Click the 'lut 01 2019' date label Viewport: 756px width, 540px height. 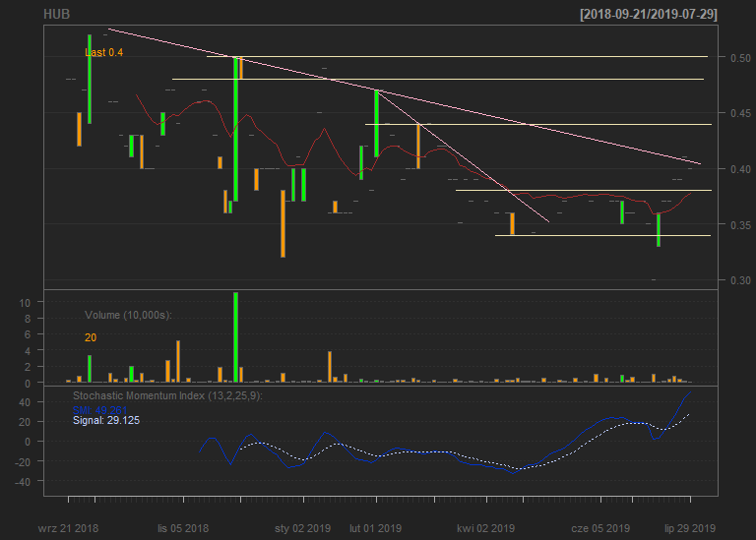(376, 528)
